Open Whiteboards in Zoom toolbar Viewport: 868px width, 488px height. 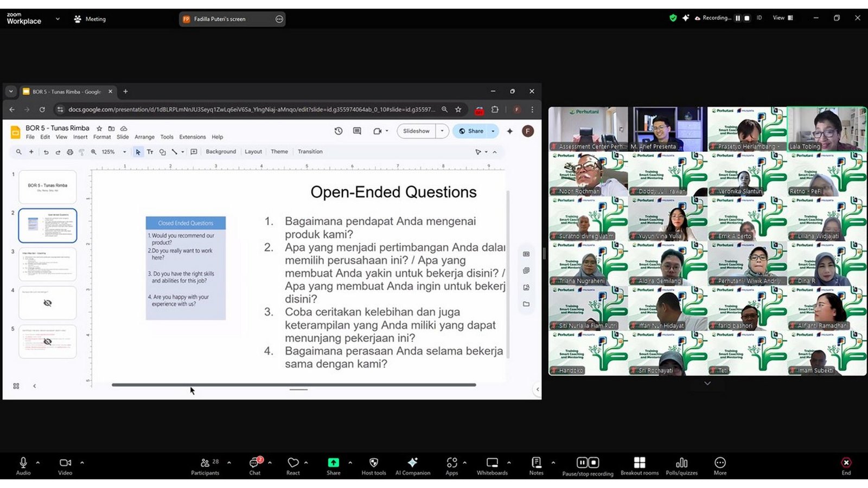point(492,465)
